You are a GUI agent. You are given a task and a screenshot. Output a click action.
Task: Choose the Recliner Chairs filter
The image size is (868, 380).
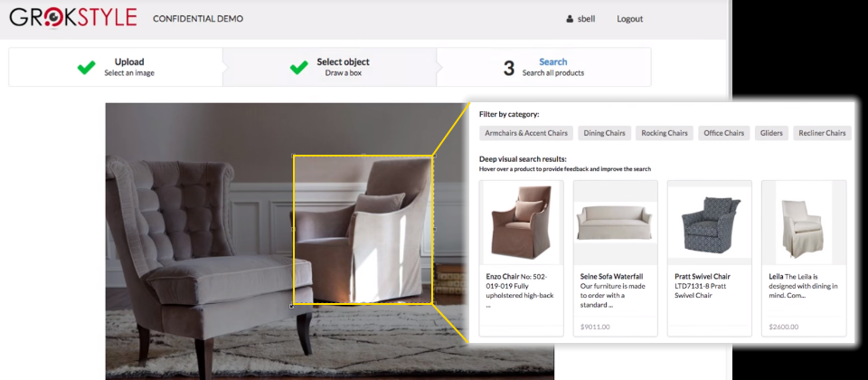coord(822,133)
